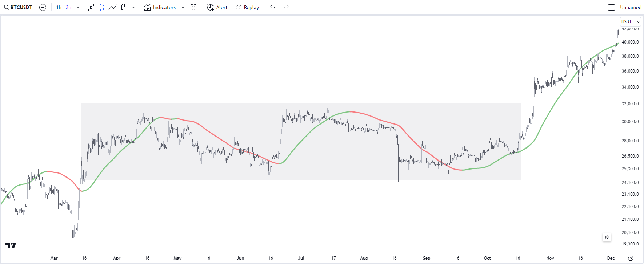The image size is (644, 264).
Task: Switch to 3h timeframe
Action: (68, 7)
